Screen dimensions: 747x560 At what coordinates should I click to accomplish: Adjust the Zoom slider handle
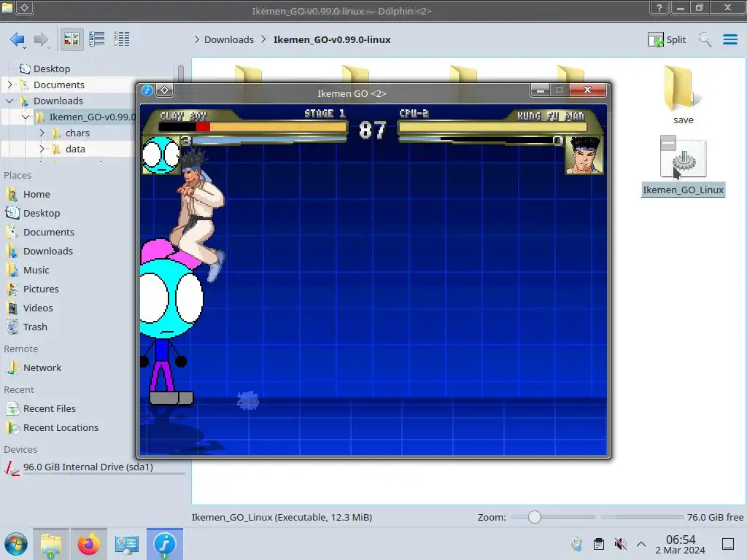pyautogui.click(x=535, y=517)
